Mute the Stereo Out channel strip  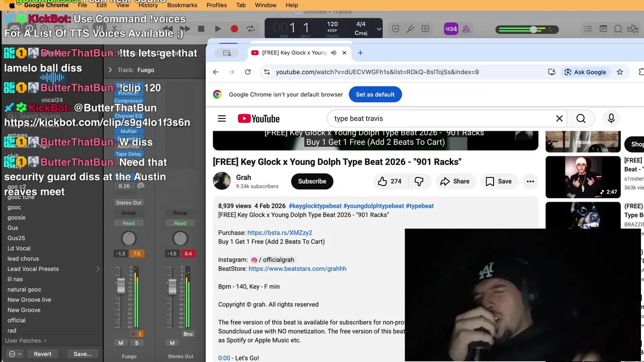(172, 343)
